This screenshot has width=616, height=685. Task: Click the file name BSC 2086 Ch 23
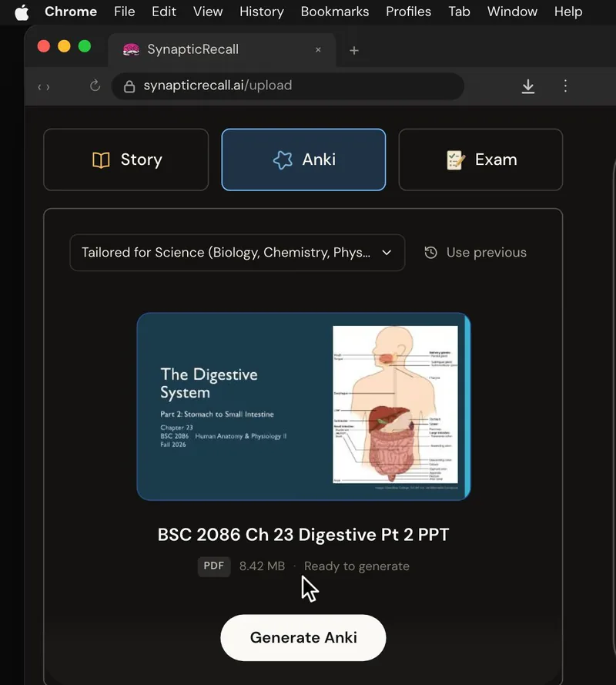pyautogui.click(x=303, y=535)
